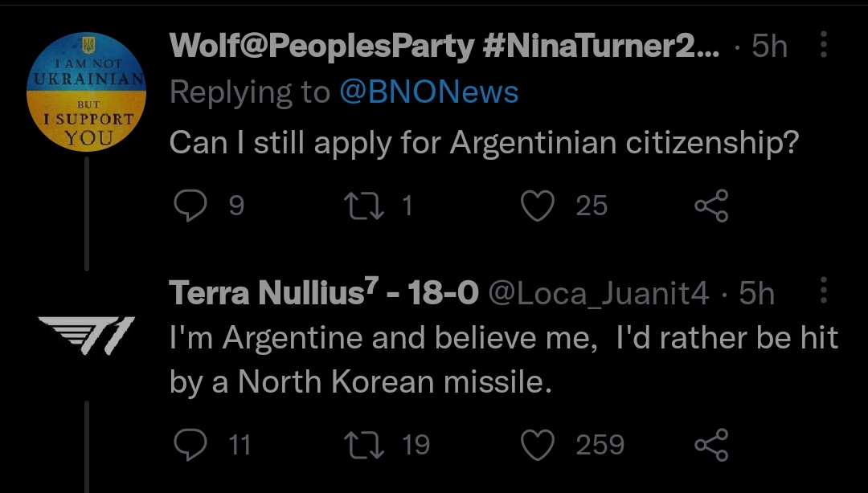Open the @BNONews profile link

point(428,93)
